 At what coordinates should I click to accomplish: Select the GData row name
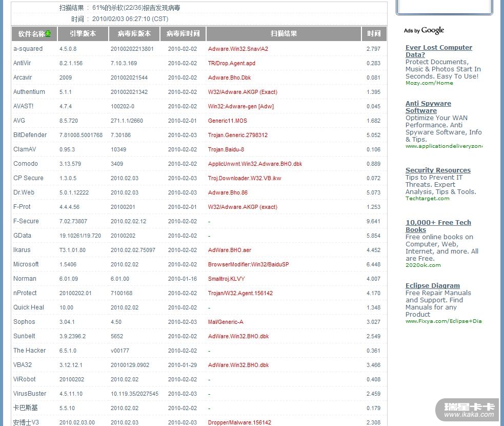[22, 236]
